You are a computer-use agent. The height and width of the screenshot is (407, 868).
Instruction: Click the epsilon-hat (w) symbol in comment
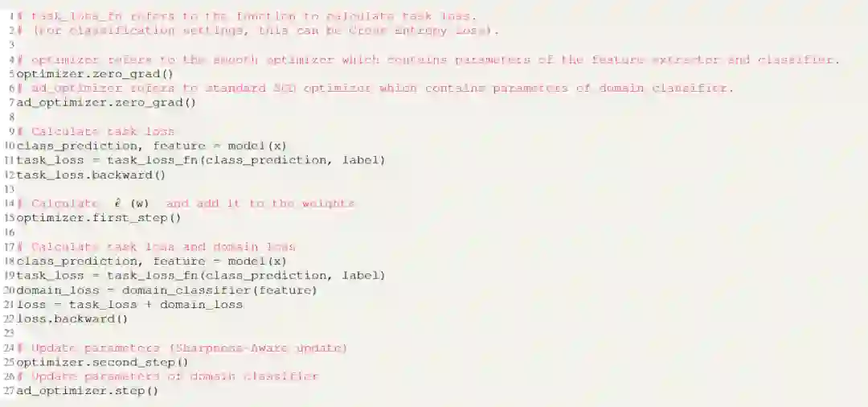click(132, 203)
